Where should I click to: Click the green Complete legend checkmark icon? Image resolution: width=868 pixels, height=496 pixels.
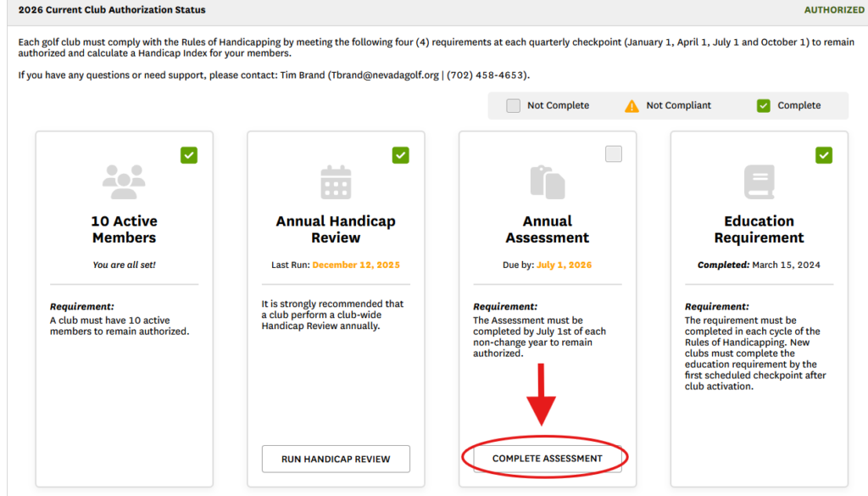(763, 106)
